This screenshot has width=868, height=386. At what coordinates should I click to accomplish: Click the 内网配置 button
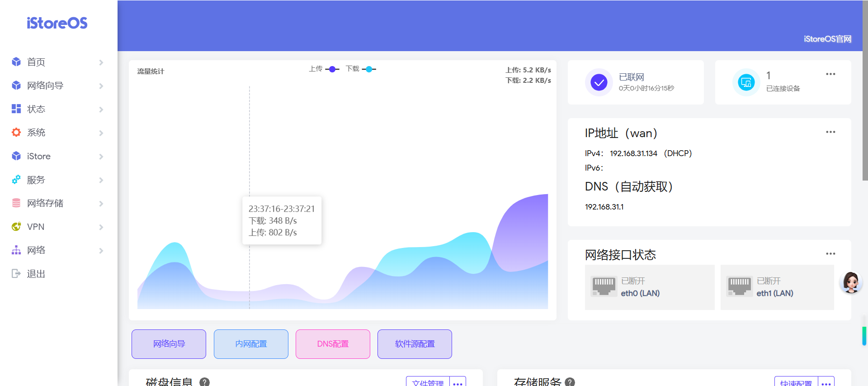[x=251, y=344]
